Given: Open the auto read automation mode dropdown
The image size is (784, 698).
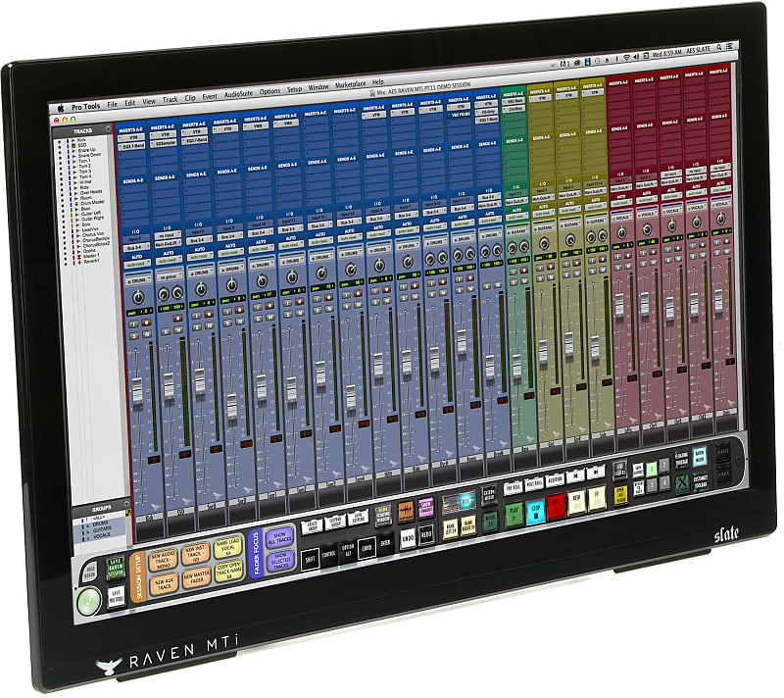Looking at the screenshot, I should pos(135,264).
